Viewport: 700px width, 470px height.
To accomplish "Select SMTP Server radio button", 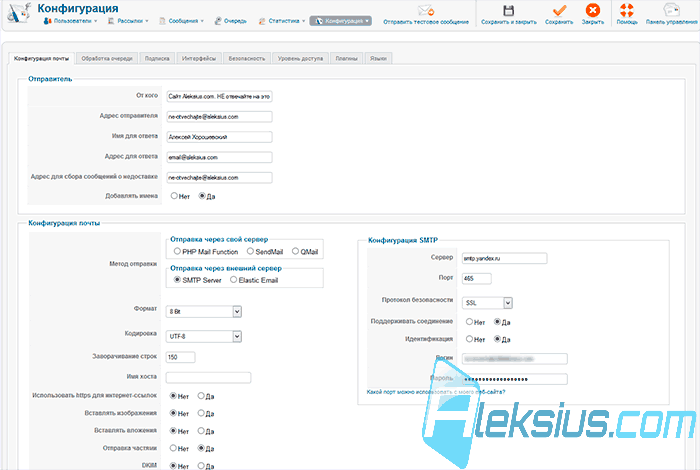I will pyautogui.click(x=177, y=280).
